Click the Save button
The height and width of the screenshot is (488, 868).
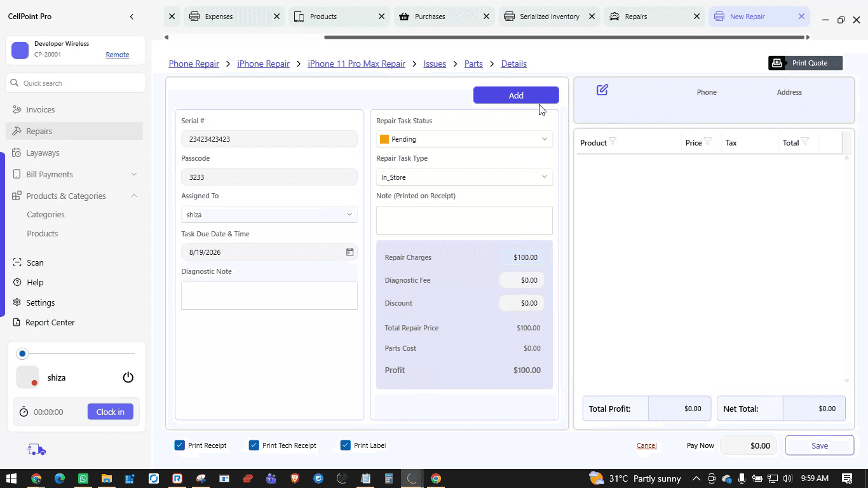[x=820, y=445]
